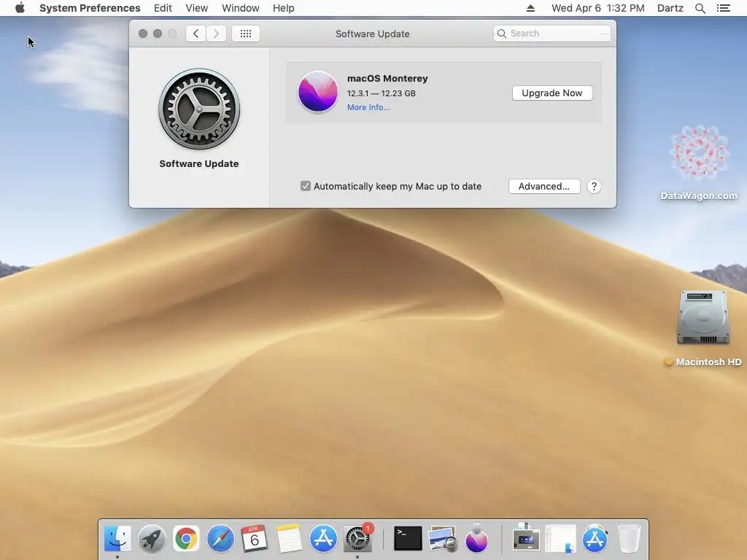This screenshot has height=560, width=747.
Task: Go back with the left chevron button
Action: click(x=196, y=34)
